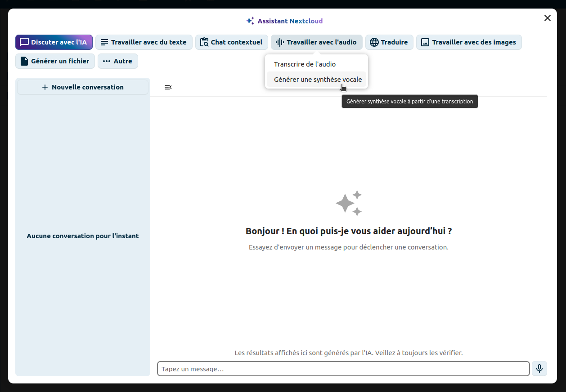Image resolution: width=566 pixels, height=392 pixels.
Task: Expand the Autre task menu
Action: point(118,61)
